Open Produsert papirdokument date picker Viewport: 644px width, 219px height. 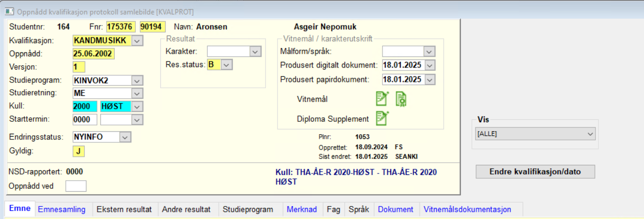[x=429, y=79]
